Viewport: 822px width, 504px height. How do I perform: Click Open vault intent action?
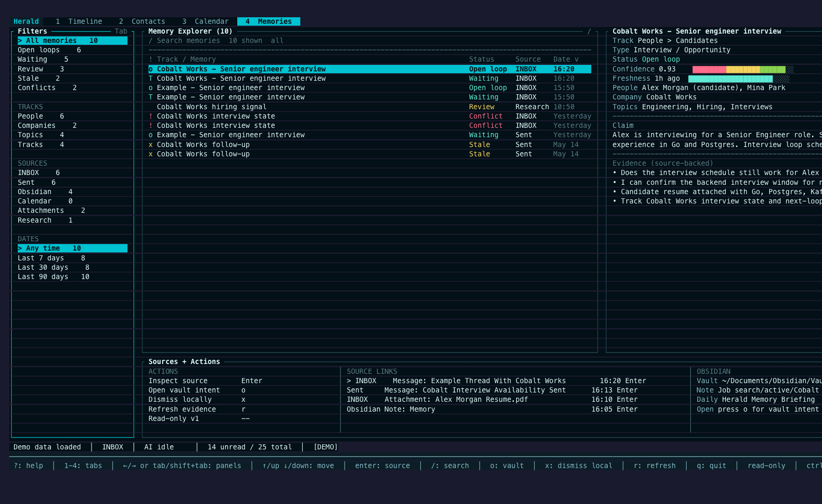(197, 390)
